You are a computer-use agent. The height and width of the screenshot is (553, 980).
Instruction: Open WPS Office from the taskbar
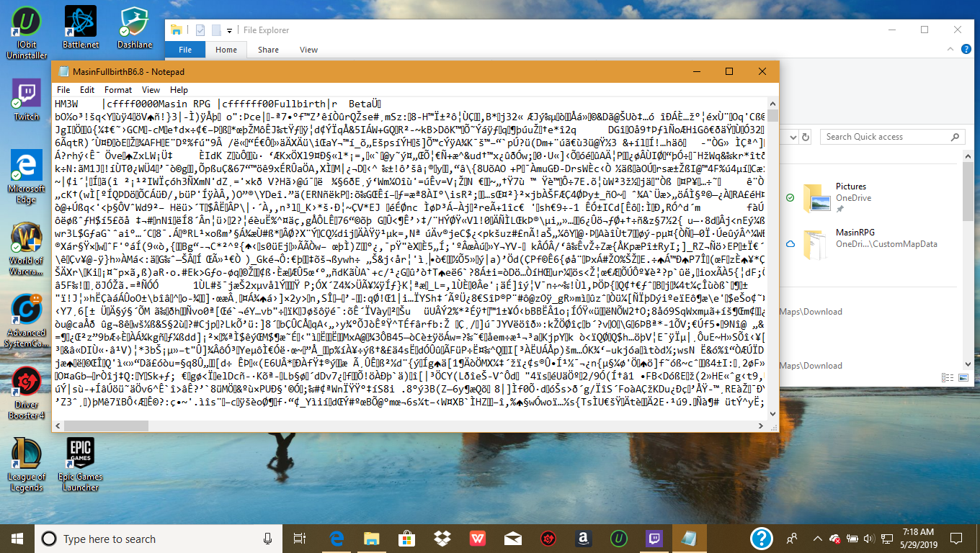point(477,539)
